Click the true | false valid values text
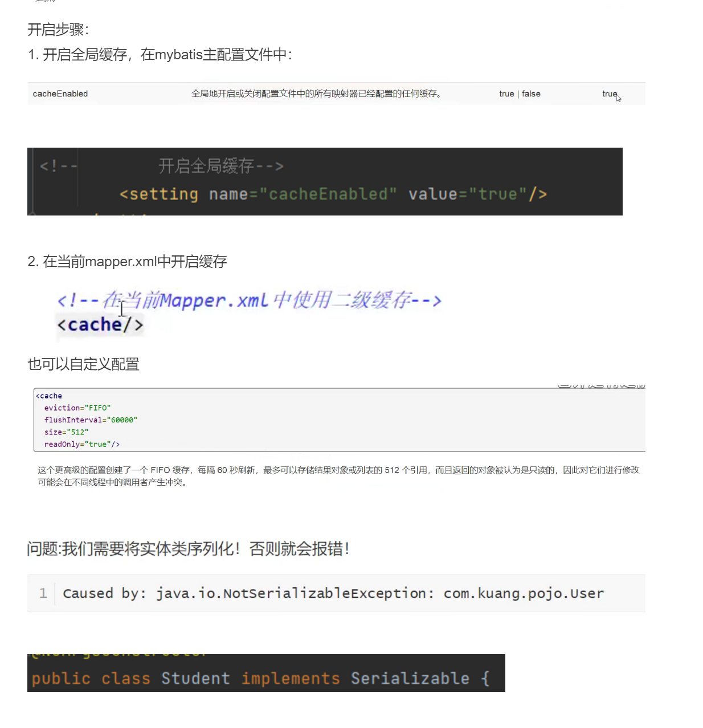 (519, 93)
